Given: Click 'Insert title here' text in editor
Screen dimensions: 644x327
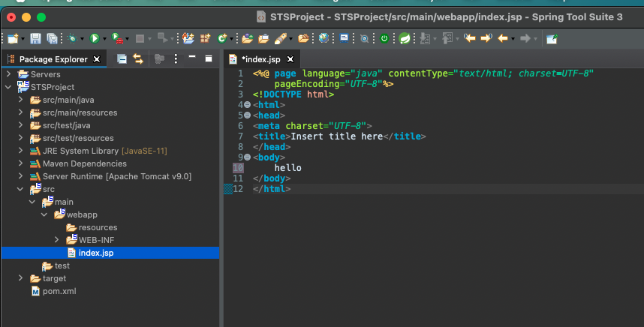Looking at the screenshot, I should pos(337,136).
